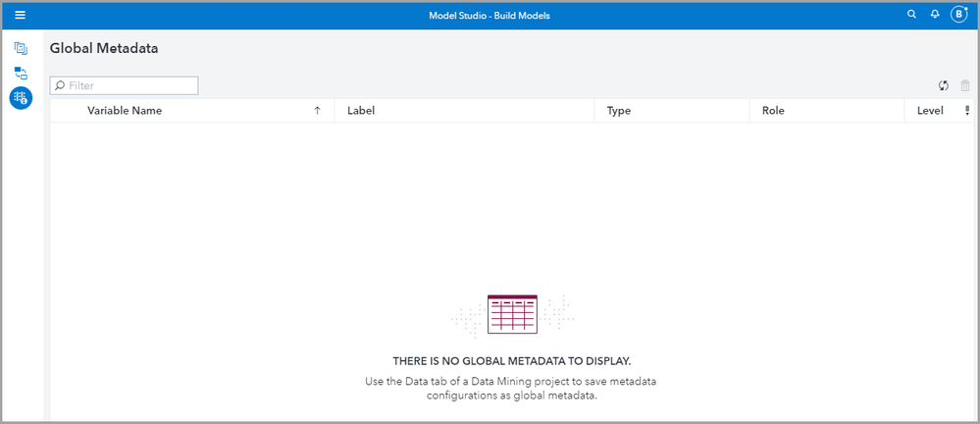Click the search magnifier in the top bar
The height and width of the screenshot is (424, 980).
(x=911, y=15)
